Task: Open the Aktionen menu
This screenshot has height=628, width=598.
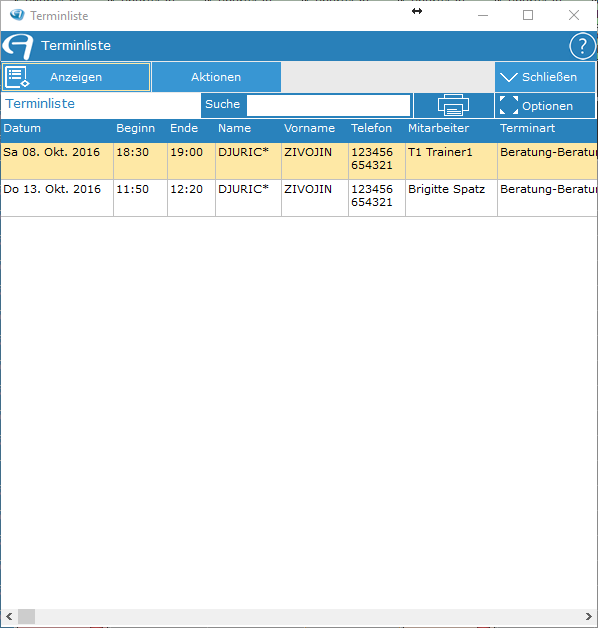Action: coord(216,77)
